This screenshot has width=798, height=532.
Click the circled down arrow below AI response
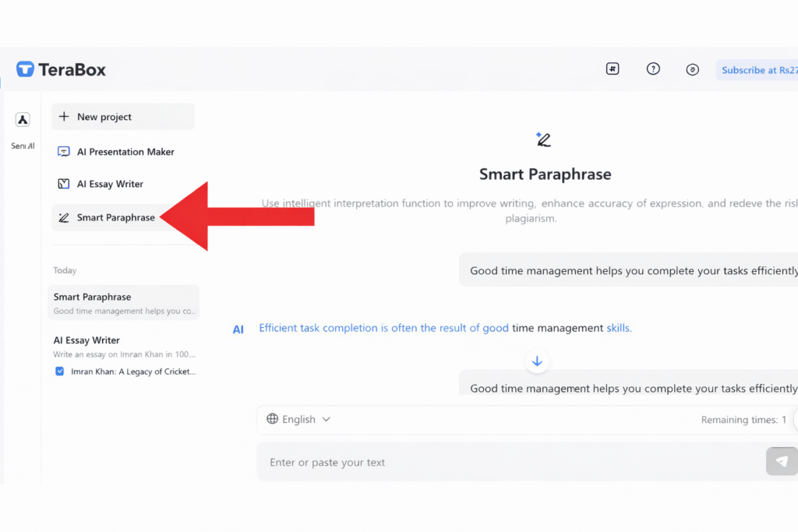click(x=537, y=361)
